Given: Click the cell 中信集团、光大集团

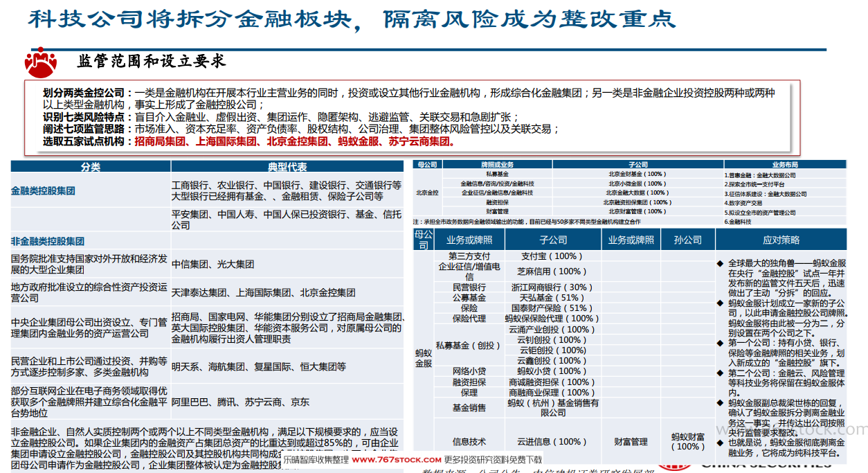Looking at the screenshot, I should 213,264.
